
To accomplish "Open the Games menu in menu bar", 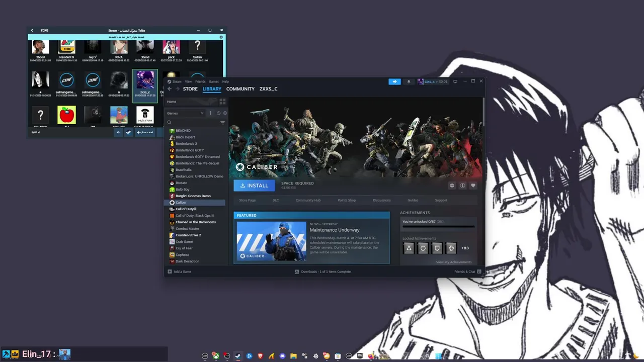I will click(x=214, y=81).
